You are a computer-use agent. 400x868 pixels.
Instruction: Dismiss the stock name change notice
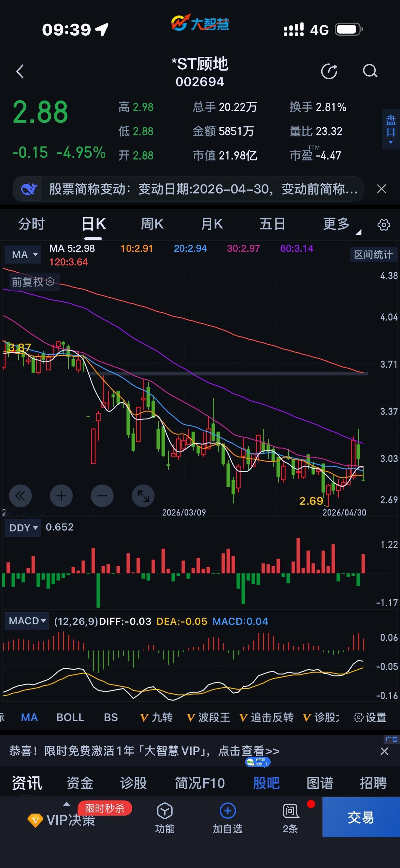tap(382, 189)
